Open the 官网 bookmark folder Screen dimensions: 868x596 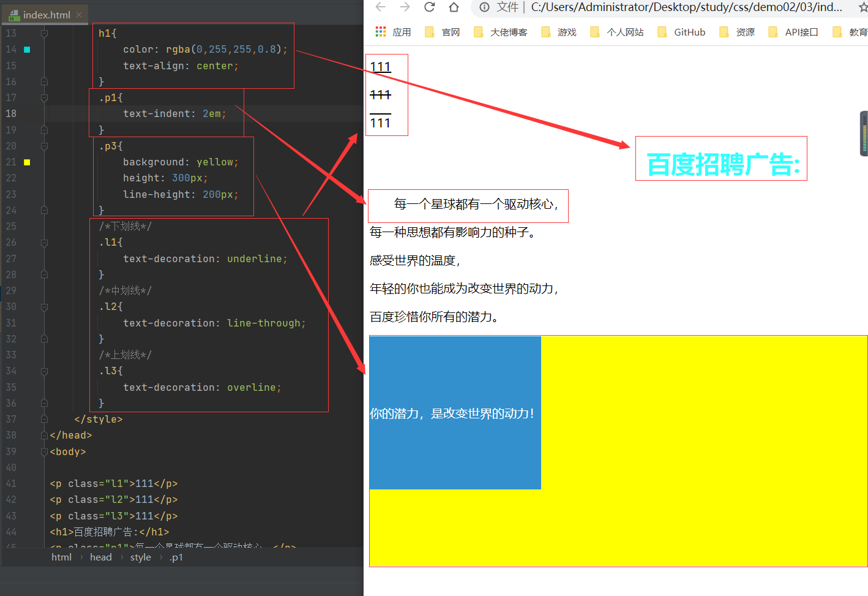(x=442, y=32)
